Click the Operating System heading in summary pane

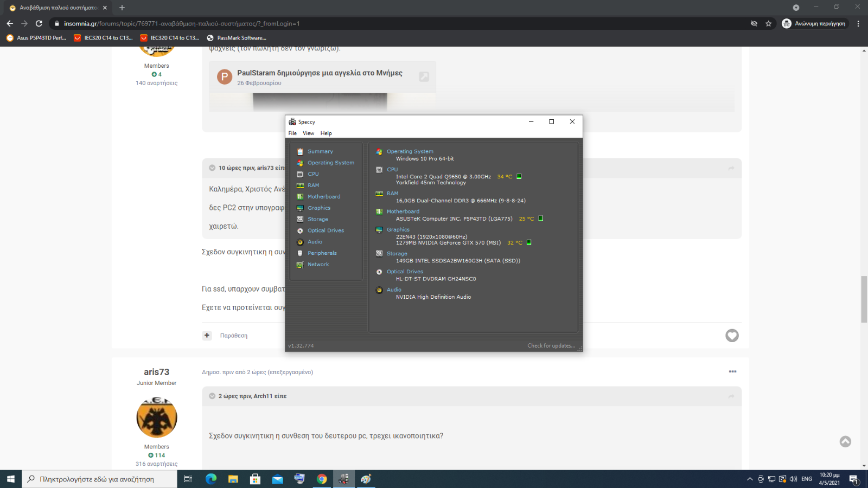(x=410, y=152)
